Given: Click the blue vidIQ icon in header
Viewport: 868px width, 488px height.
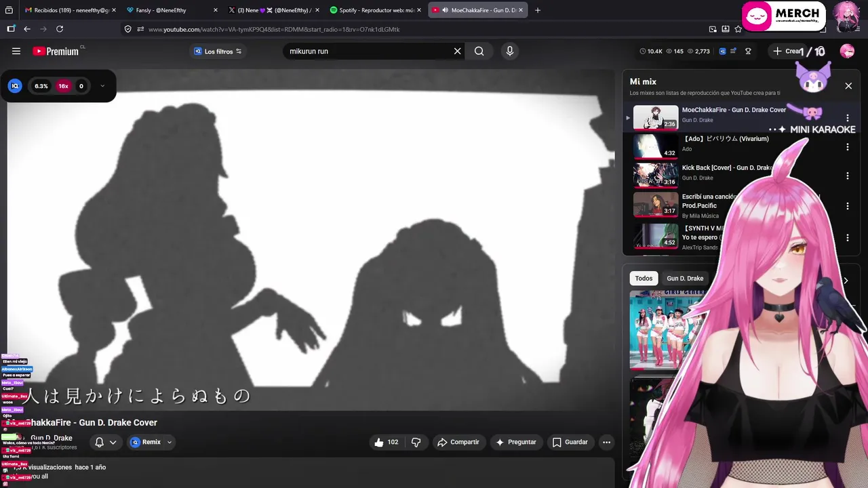Looking at the screenshot, I should pos(722,51).
